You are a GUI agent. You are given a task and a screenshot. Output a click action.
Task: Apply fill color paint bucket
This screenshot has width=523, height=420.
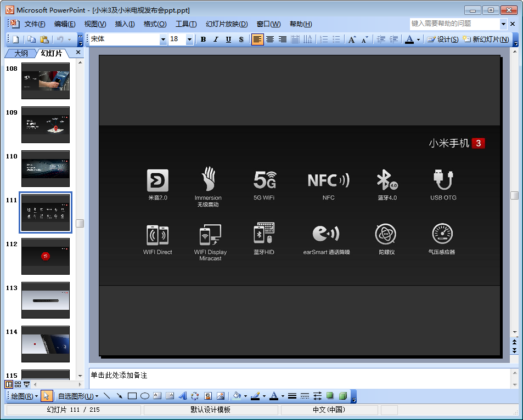click(x=237, y=396)
